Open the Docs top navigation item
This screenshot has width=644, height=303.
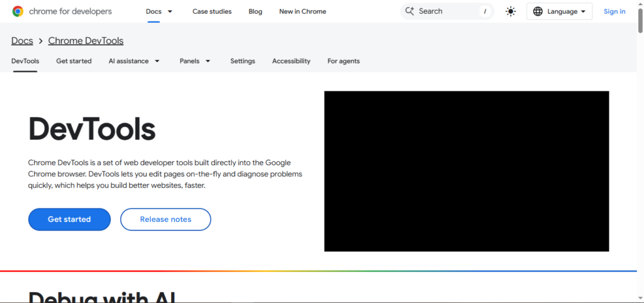153,11
